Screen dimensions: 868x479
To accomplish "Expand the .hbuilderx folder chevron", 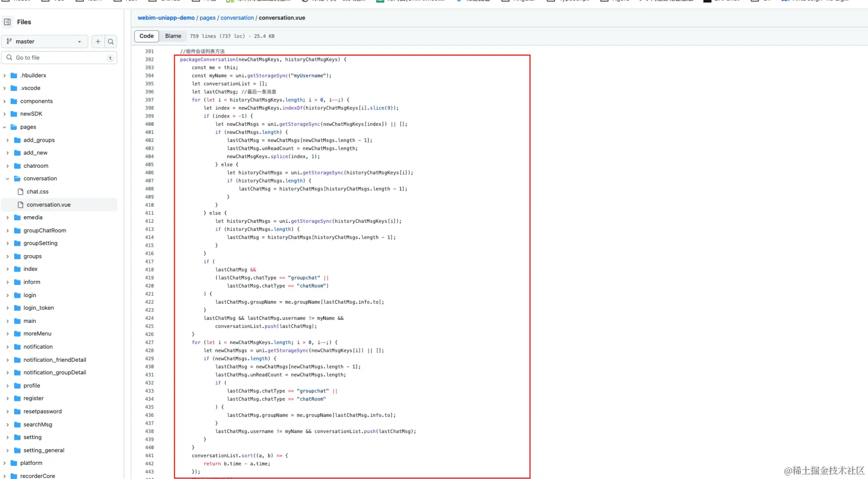I will [x=5, y=75].
